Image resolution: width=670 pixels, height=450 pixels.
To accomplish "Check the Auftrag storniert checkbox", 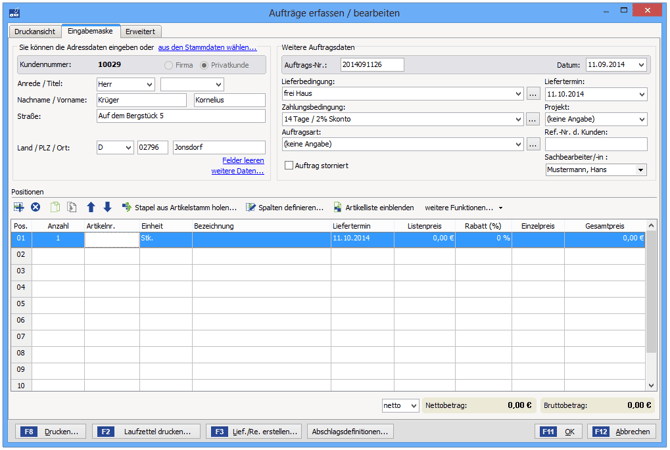I will [289, 165].
